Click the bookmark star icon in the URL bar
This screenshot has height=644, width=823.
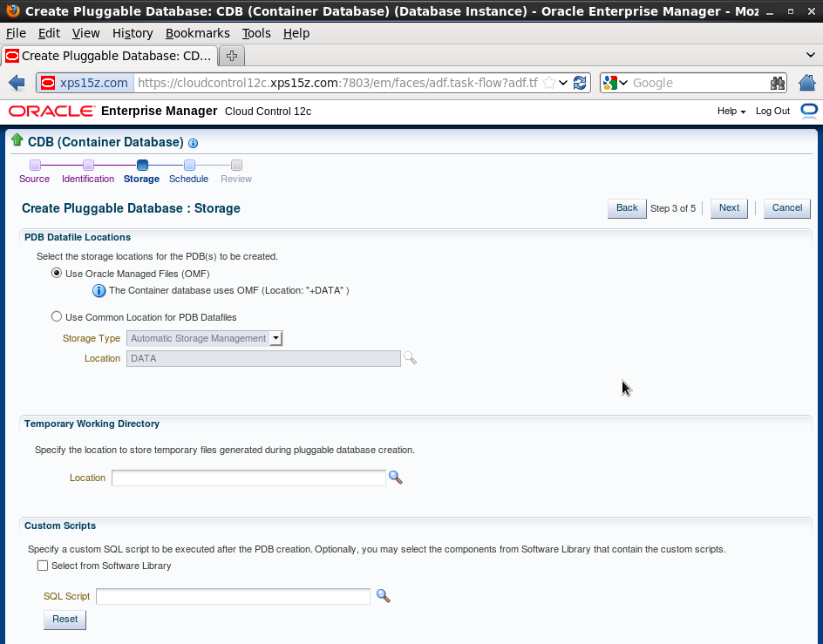548,83
